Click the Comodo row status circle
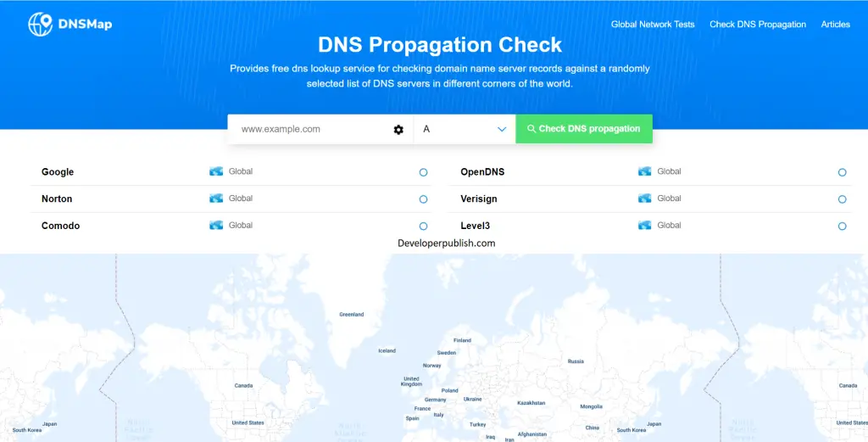This screenshot has height=442, width=868. click(x=424, y=226)
